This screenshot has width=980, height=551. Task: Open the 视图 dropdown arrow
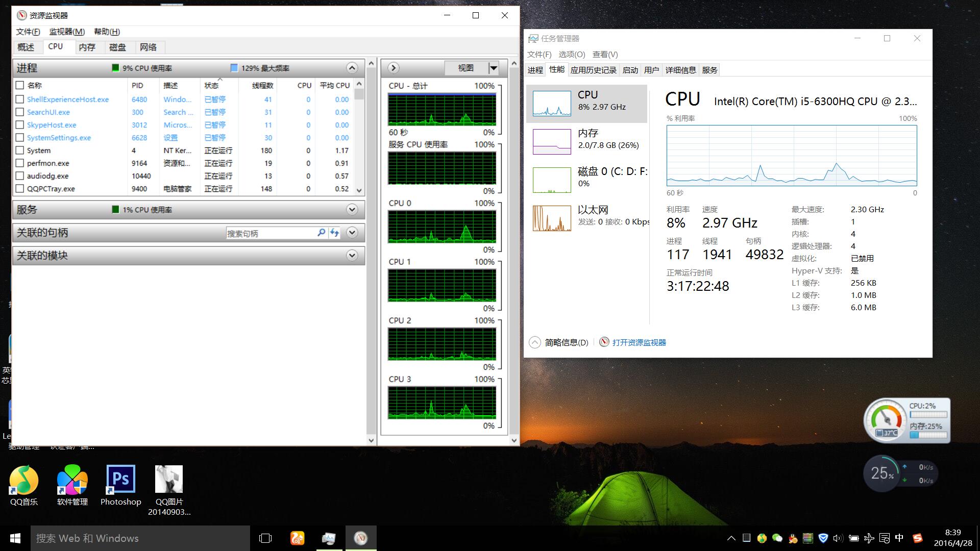point(494,68)
